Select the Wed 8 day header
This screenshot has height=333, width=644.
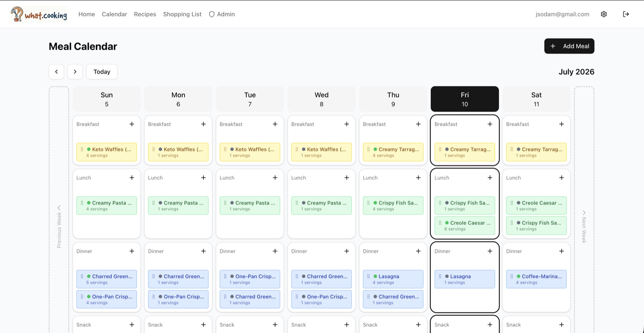[322, 99]
